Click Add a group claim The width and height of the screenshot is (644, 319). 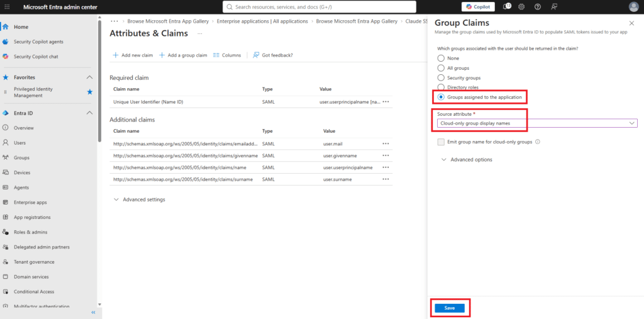183,55
